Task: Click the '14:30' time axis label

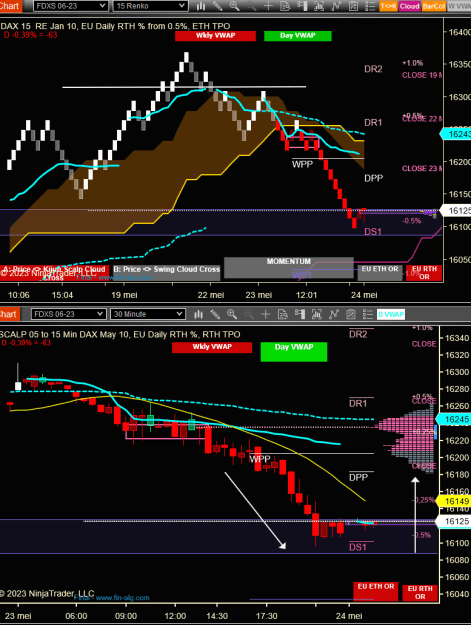Action: 217,616
